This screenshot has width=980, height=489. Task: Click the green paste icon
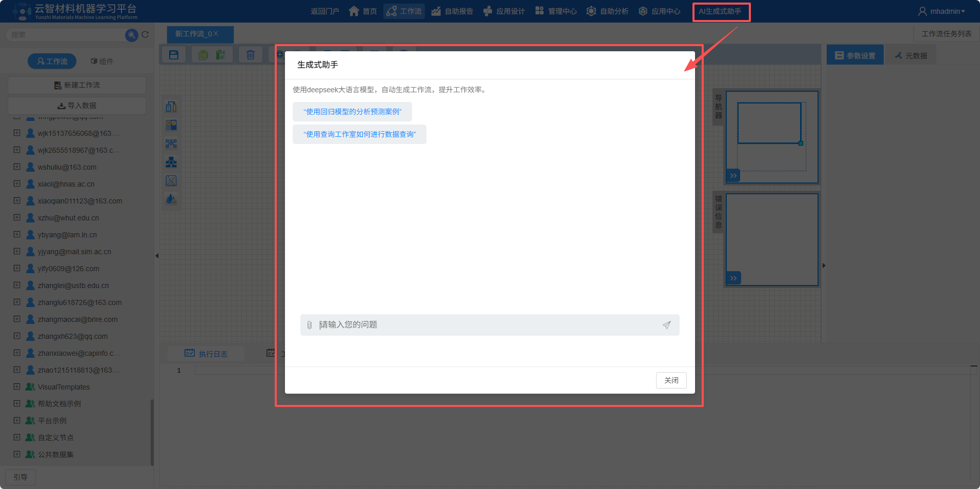220,54
